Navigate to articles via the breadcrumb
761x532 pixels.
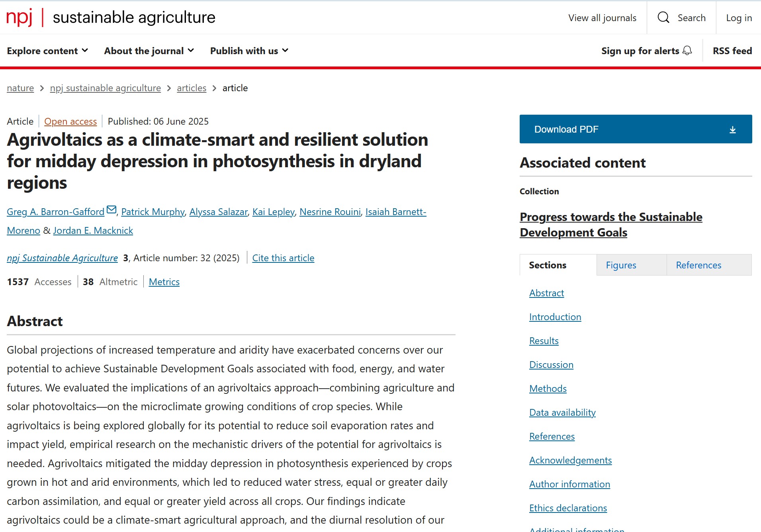click(x=191, y=88)
